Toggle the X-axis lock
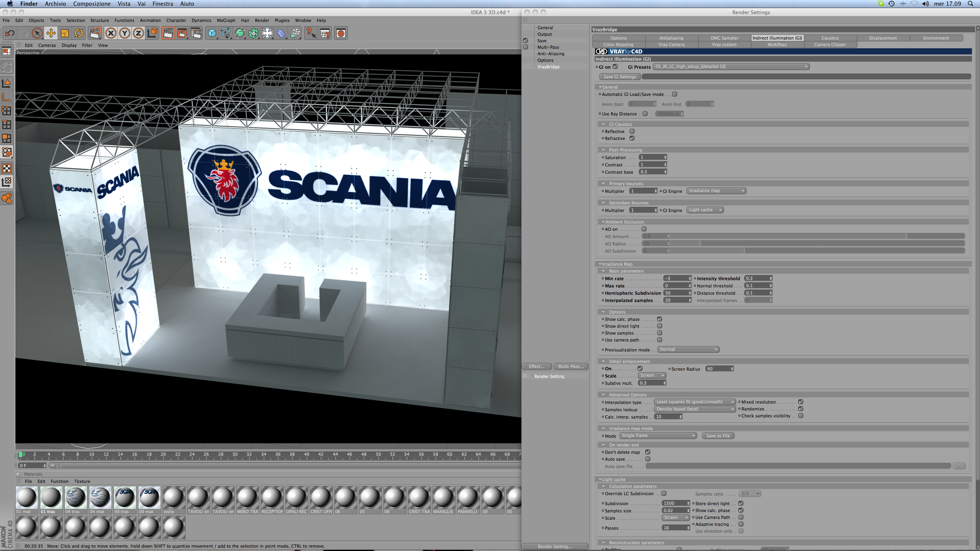980x551 pixels. (x=111, y=33)
